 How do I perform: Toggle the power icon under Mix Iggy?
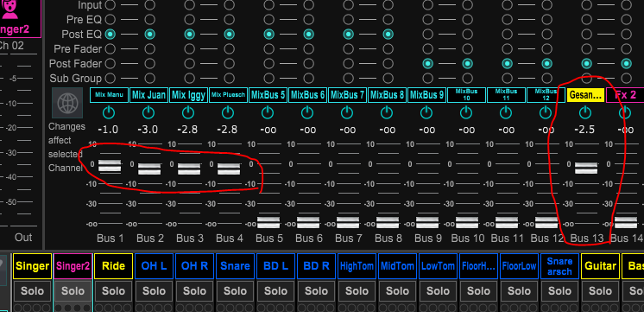[188, 112]
